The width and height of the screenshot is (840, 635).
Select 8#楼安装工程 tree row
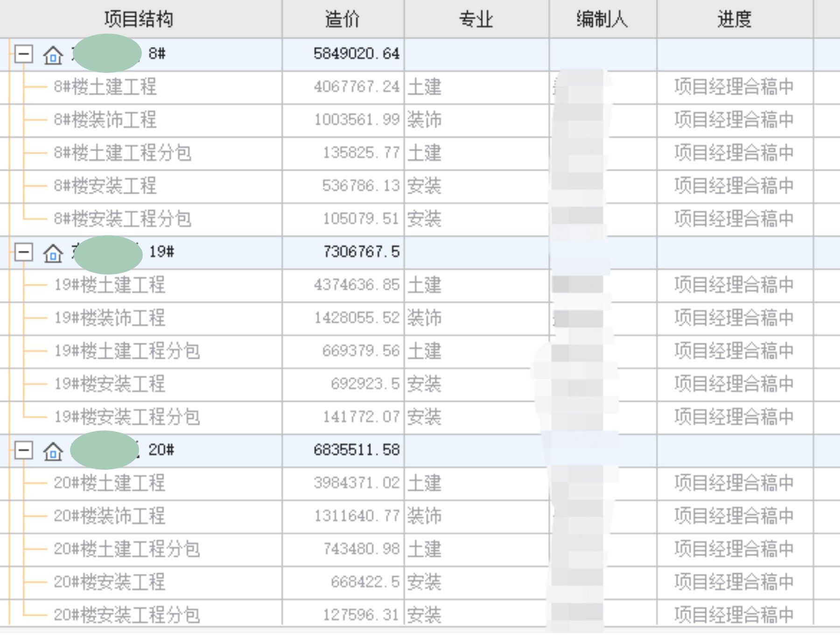(x=105, y=186)
